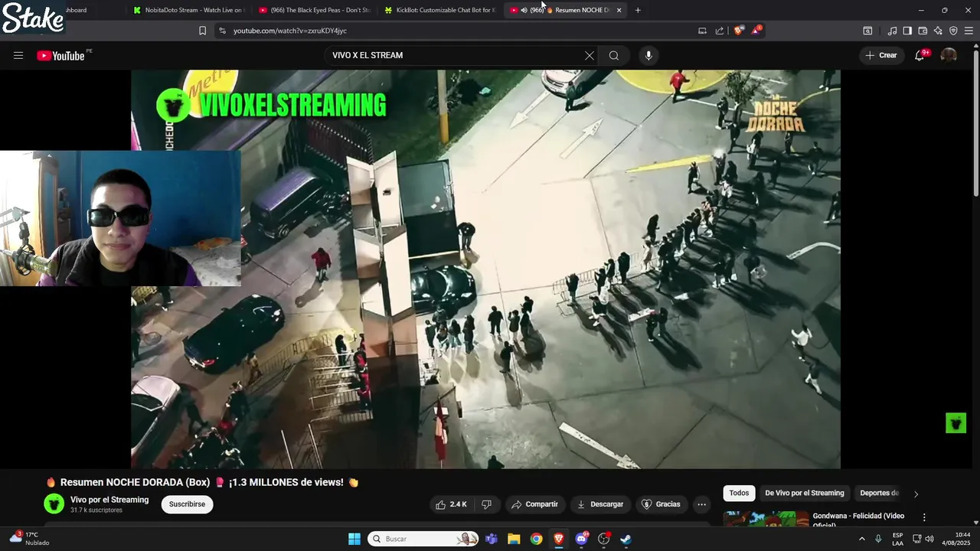Click the share page icon in address bar
This screenshot has height=551, width=980.
click(x=720, y=31)
